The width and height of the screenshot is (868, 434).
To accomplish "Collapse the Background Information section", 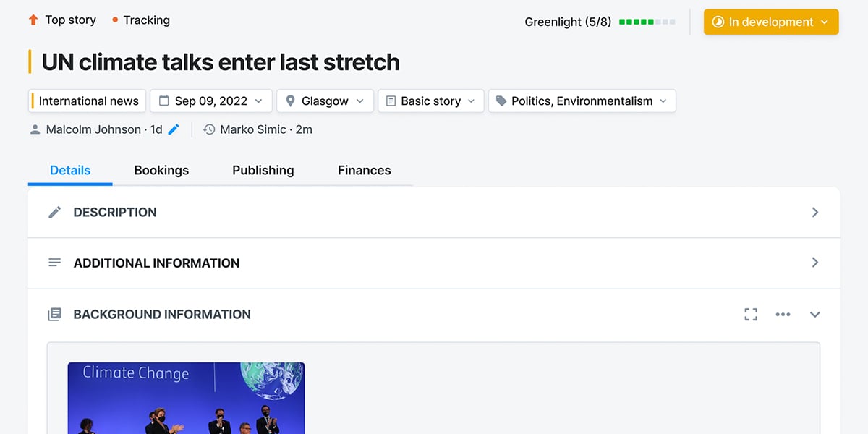I will pyautogui.click(x=815, y=315).
